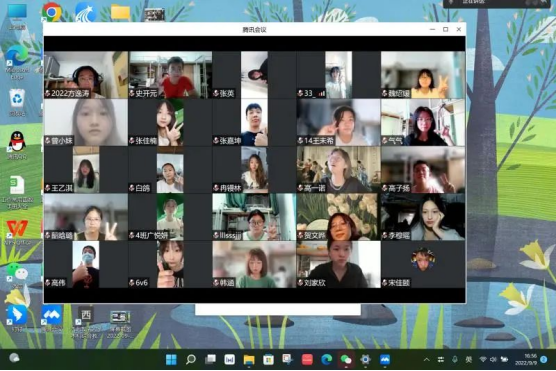Click the WeChat icon in the taskbar
The height and width of the screenshot is (371, 556).
click(x=345, y=360)
